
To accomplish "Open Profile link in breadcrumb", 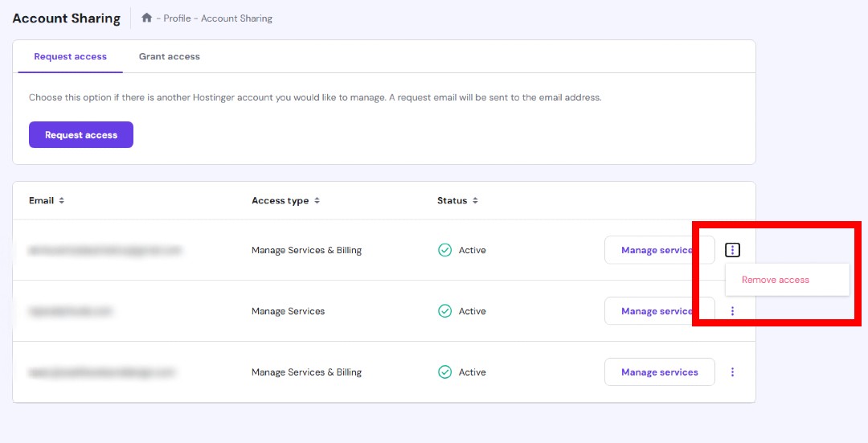I will [177, 18].
